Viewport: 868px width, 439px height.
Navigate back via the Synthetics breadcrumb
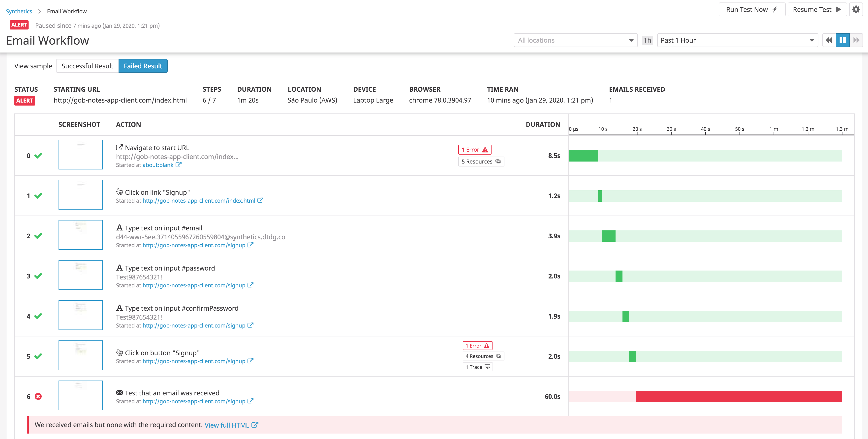tap(19, 11)
